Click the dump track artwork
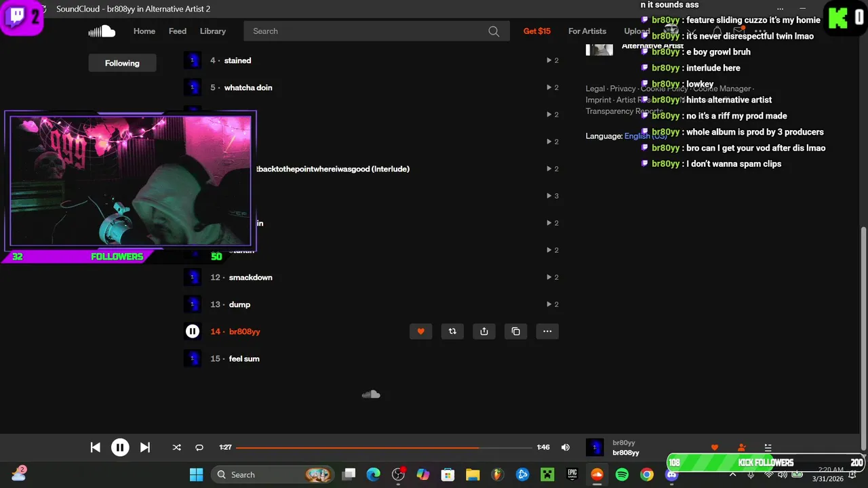The width and height of the screenshot is (868, 488). pyautogui.click(x=193, y=304)
